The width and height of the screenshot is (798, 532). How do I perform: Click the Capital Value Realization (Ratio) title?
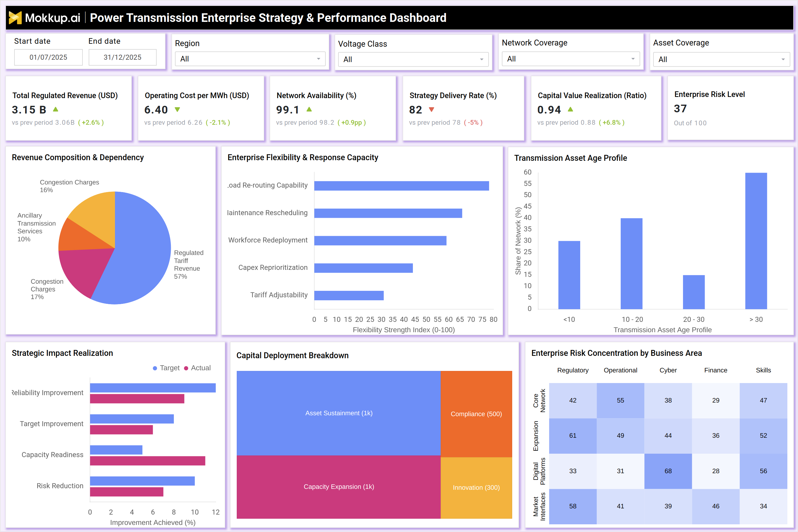point(592,96)
